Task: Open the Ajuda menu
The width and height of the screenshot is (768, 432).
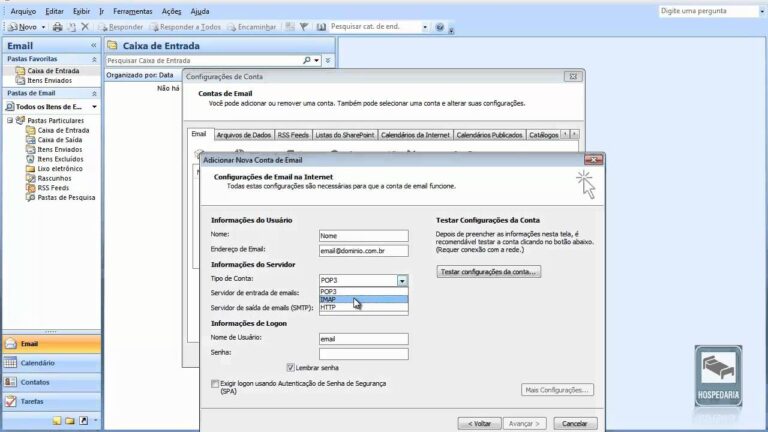Action: (x=200, y=11)
